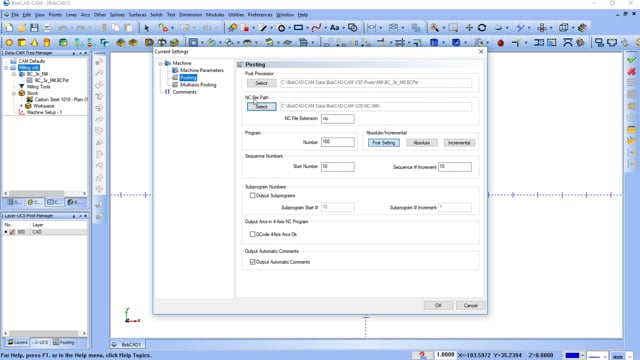Open the Preferences menu
This screenshot has width=640, height=360.
[260, 15]
